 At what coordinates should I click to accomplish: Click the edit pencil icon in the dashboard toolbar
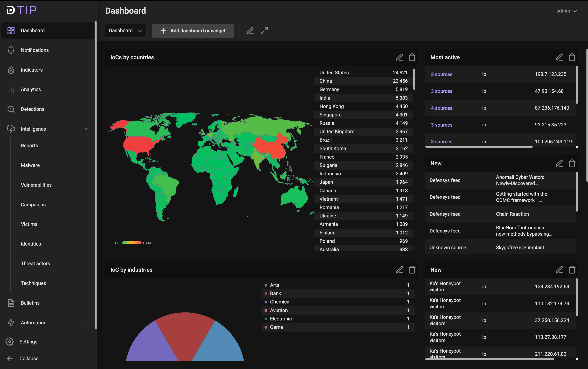(250, 31)
